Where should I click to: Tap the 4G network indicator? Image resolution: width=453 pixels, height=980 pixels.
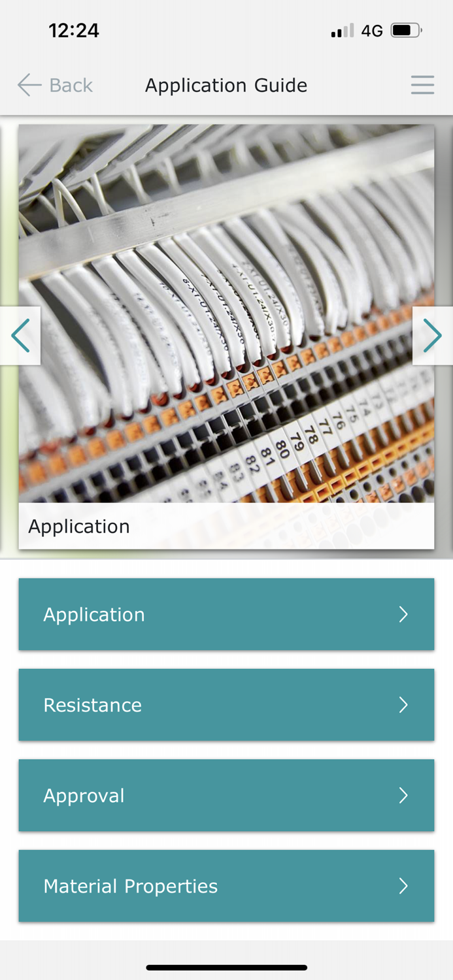point(372,31)
